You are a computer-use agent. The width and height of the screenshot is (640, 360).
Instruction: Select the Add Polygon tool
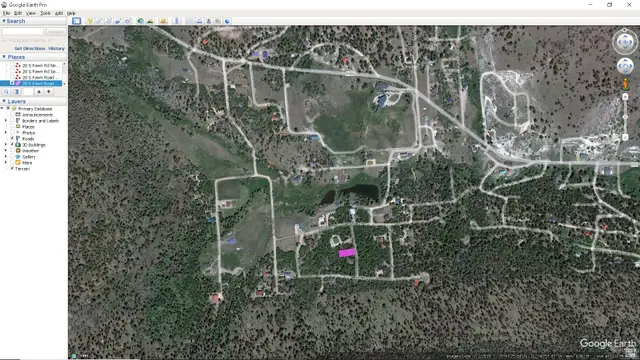pos(99,21)
